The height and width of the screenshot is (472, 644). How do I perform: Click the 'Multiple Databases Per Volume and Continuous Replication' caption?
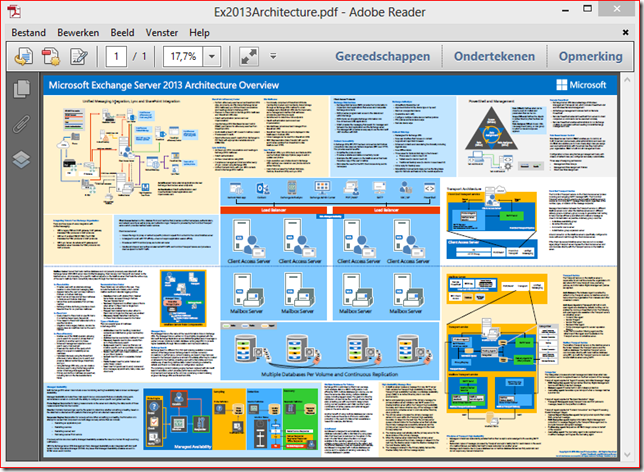(329, 374)
